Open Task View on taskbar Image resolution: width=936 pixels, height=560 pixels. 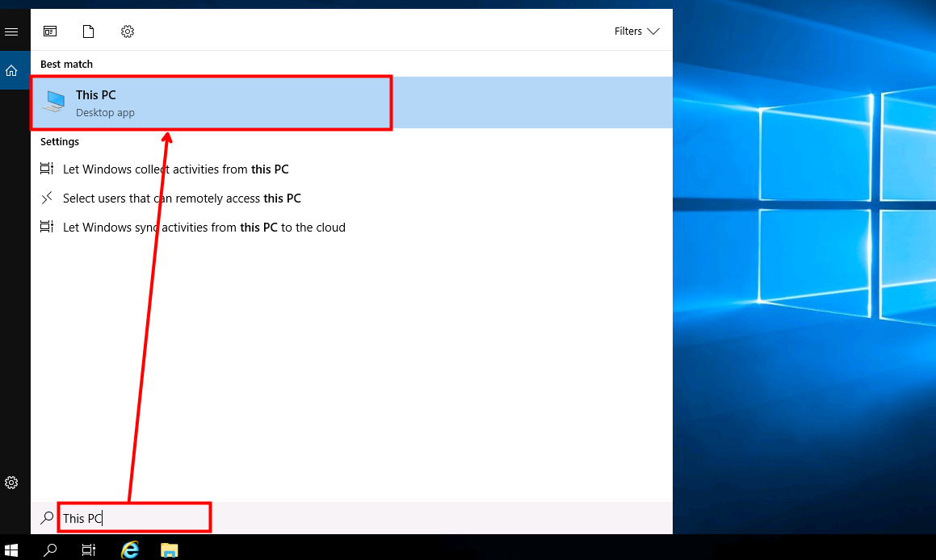[x=88, y=550]
